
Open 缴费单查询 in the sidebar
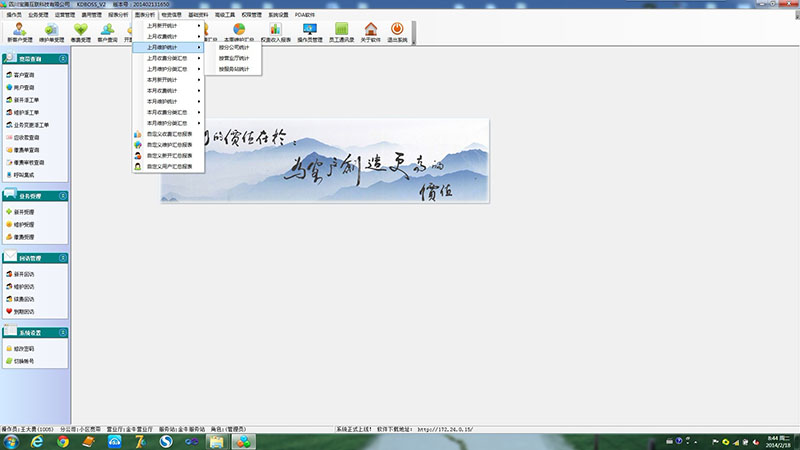(22, 150)
